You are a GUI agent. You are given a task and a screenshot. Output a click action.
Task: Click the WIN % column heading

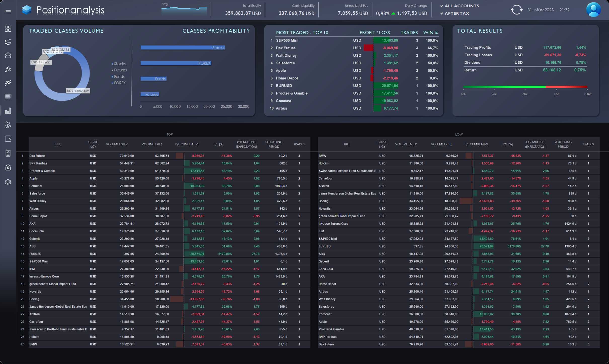(431, 32)
